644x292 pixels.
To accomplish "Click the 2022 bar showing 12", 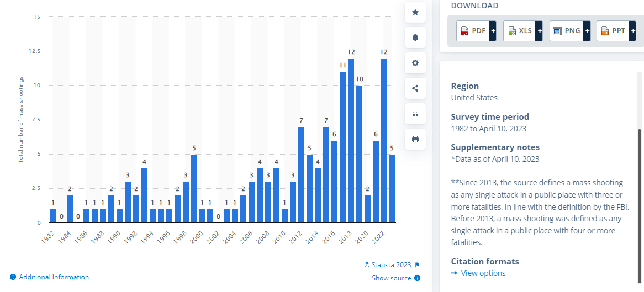I will tap(384, 141).
